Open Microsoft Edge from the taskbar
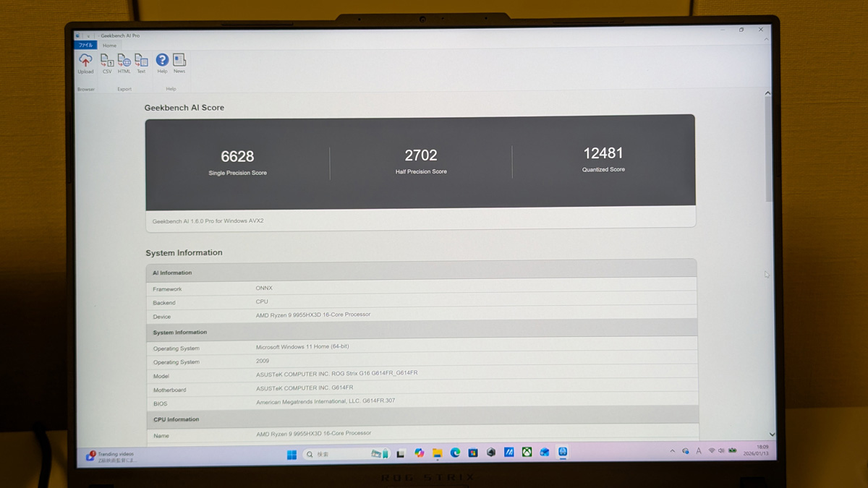This screenshot has width=868, height=488. pyautogui.click(x=455, y=453)
